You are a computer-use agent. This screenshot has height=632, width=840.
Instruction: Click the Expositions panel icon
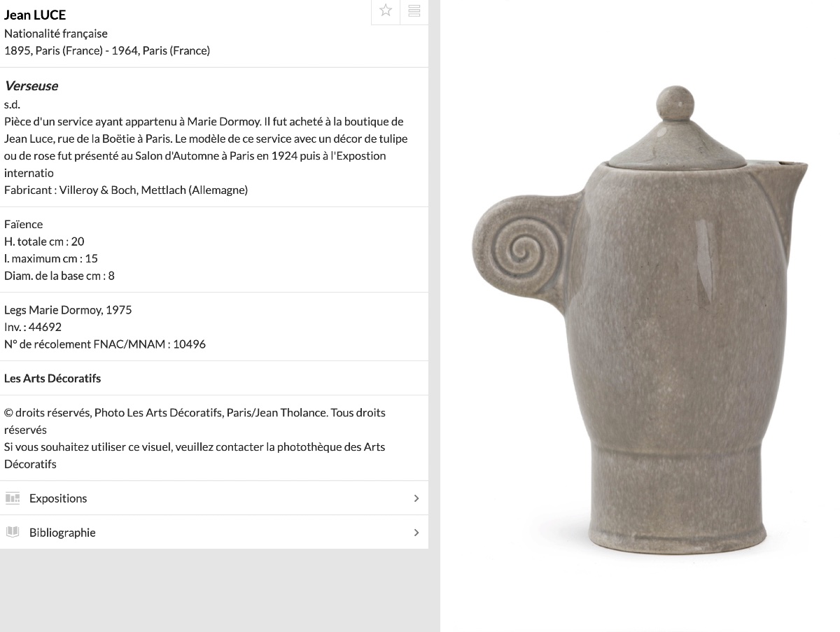(13, 498)
